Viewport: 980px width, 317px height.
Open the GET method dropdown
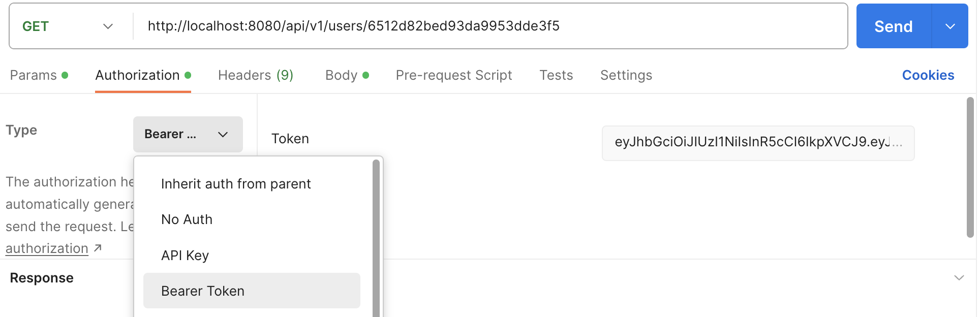(x=68, y=26)
